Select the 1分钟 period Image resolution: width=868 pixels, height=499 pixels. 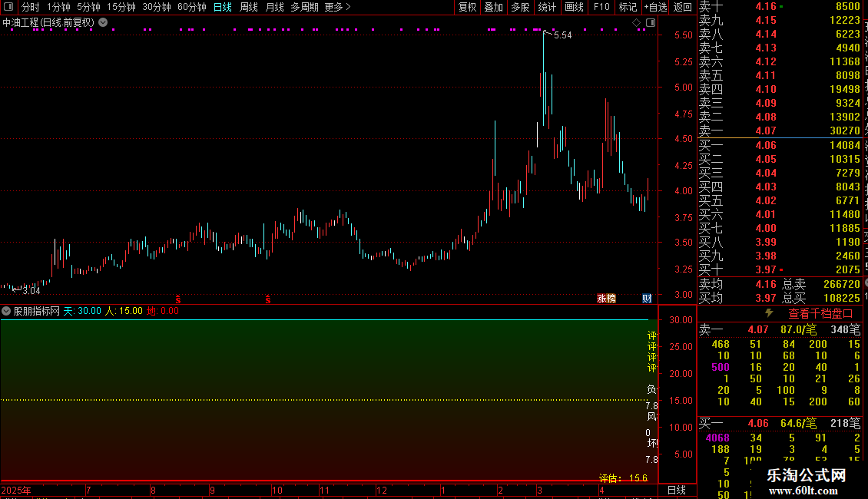click(58, 7)
